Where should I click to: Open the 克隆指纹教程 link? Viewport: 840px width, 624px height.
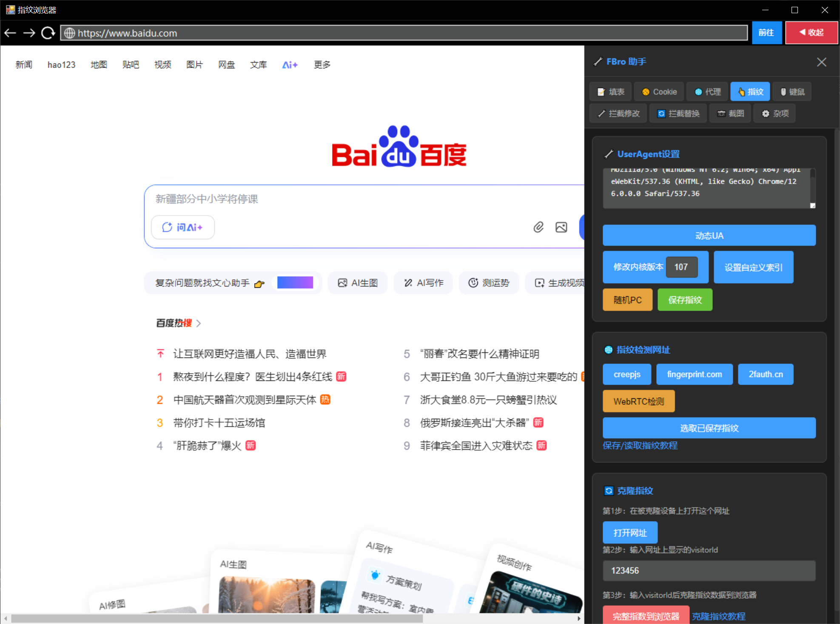tap(718, 616)
